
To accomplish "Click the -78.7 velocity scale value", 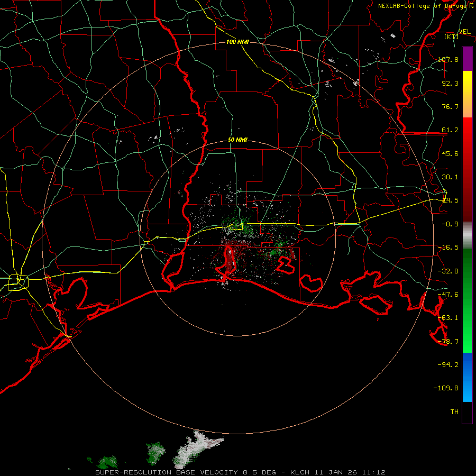I will click(x=448, y=342).
